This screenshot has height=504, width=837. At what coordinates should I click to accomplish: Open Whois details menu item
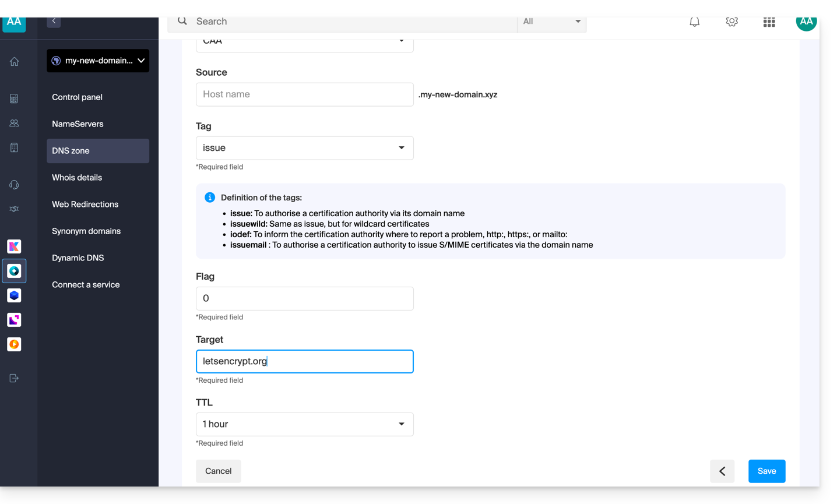tap(77, 178)
